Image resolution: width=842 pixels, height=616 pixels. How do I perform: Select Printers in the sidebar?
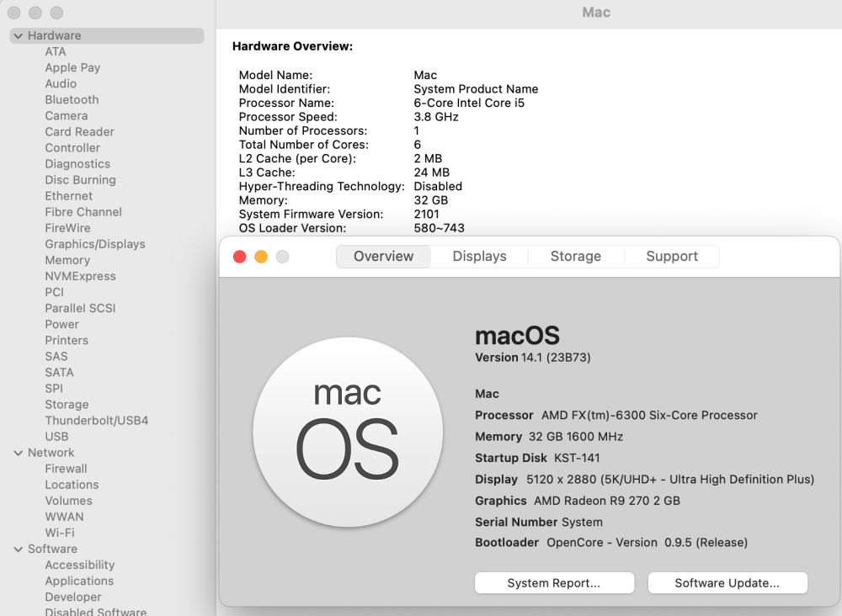point(67,341)
